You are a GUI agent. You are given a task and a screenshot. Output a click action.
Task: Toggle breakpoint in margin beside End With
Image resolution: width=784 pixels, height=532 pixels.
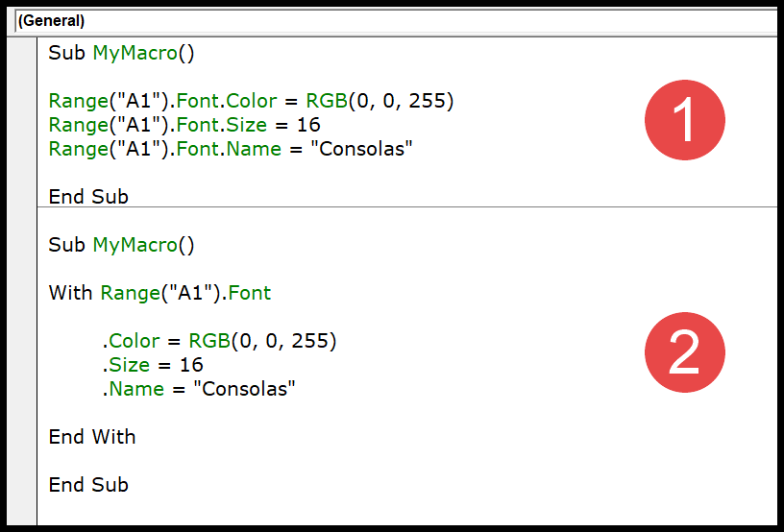(x=22, y=437)
